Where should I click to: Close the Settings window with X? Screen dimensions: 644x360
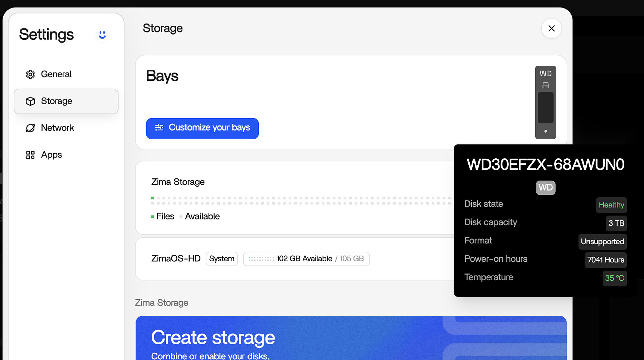551,28
